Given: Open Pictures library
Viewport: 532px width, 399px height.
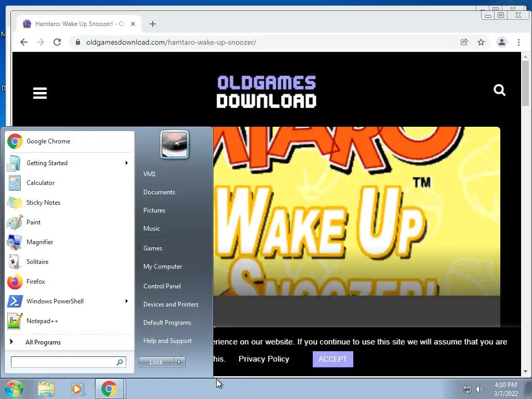Looking at the screenshot, I should 154,210.
